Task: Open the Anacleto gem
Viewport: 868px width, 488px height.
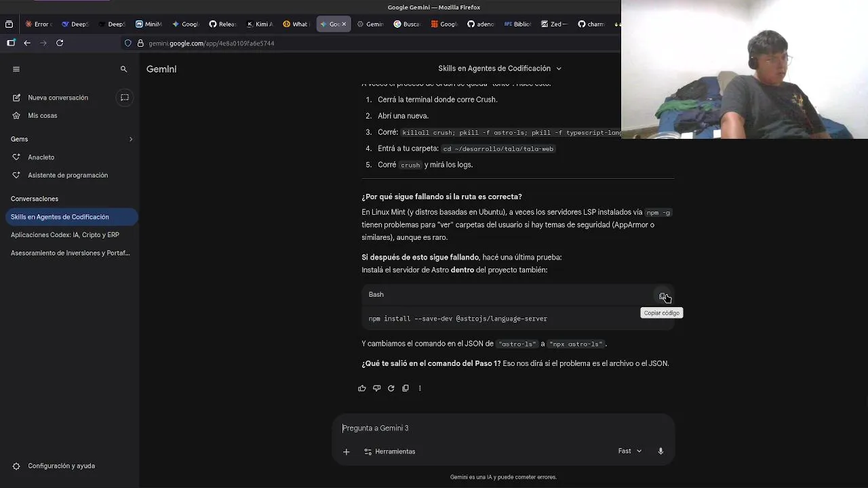Action: [41, 157]
